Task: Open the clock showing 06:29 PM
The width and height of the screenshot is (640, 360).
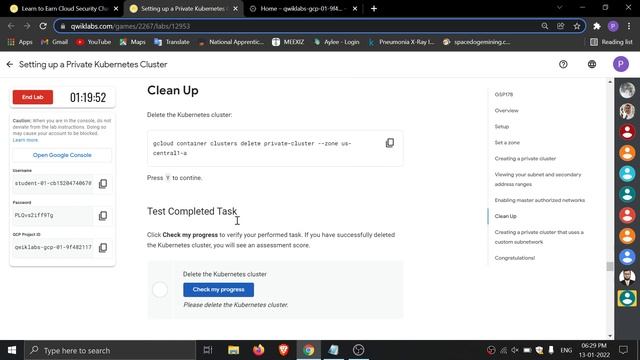Action: tap(594, 350)
